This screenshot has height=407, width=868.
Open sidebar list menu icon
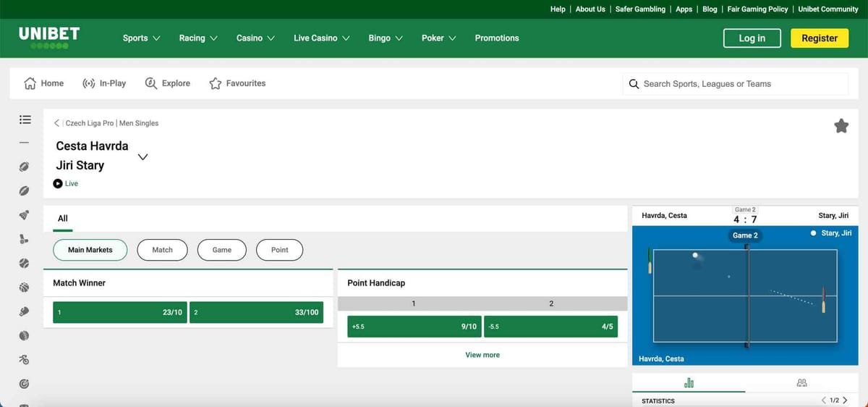tap(25, 119)
